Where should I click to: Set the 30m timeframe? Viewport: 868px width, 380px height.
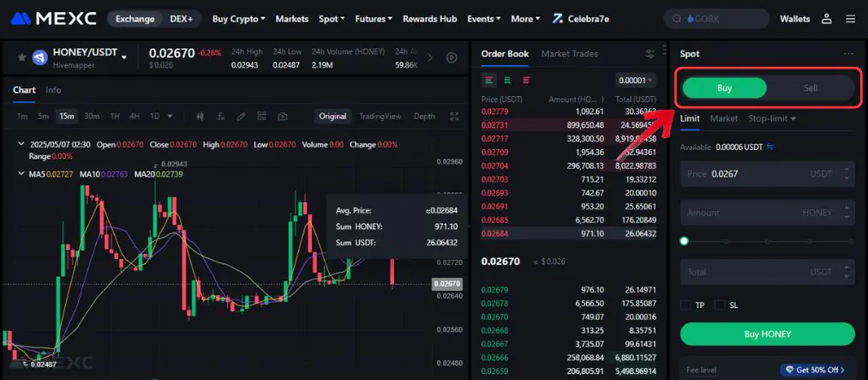pos(92,117)
